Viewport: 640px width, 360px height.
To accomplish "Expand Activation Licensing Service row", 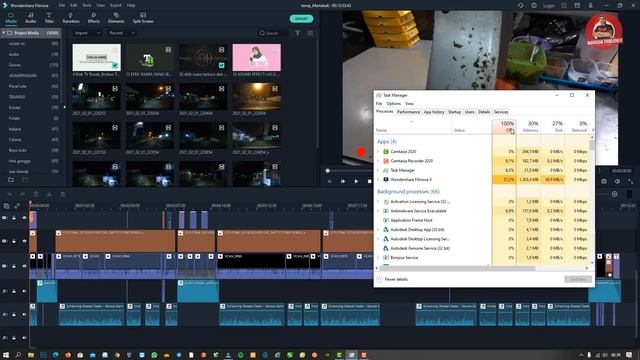I will pos(378,202).
